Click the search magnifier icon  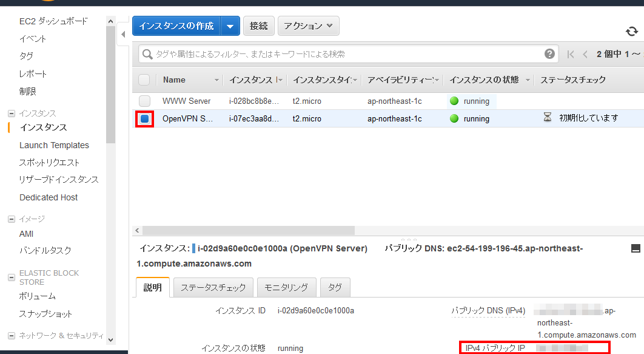click(x=147, y=54)
